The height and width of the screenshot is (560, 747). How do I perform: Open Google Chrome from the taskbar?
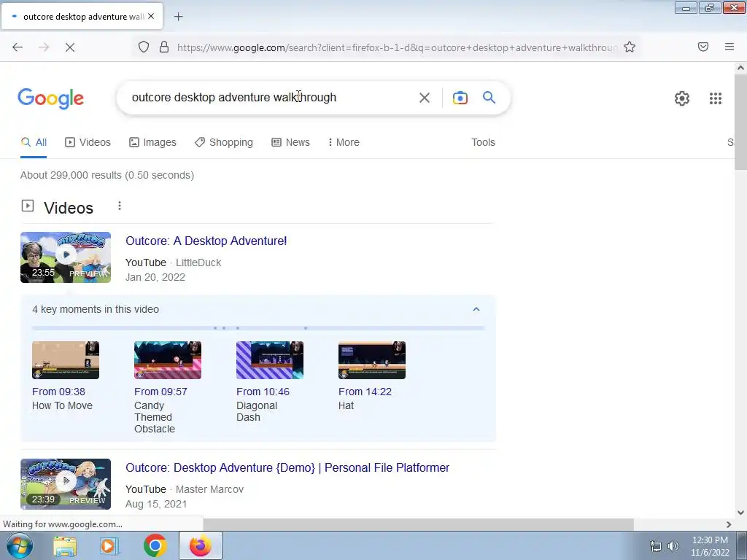click(x=155, y=545)
